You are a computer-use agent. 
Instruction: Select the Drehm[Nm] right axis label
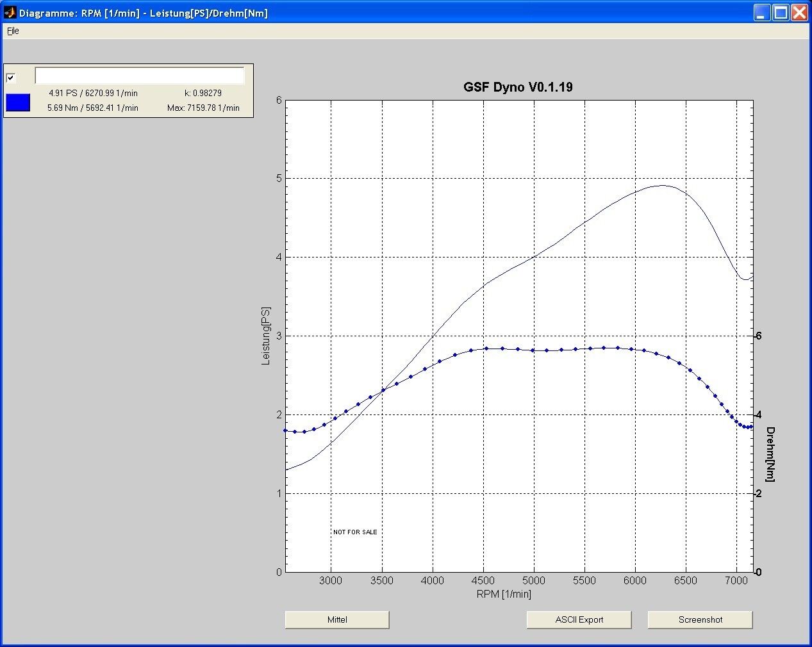pyautogui.click(x=770, y=454)
